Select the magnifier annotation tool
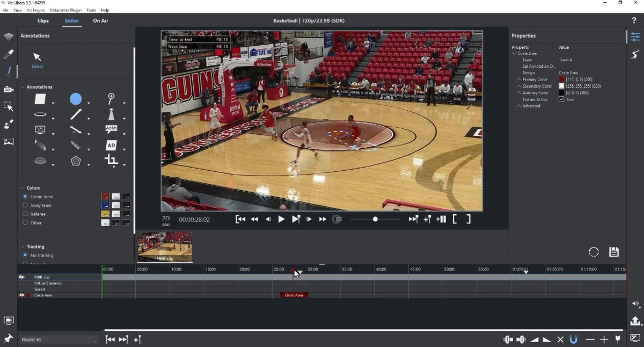 (x=111, y=98)
